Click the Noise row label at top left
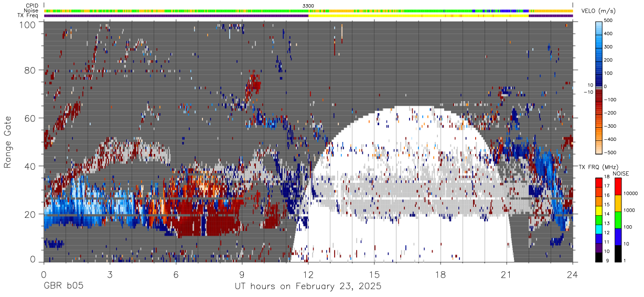 coord(31,10)
